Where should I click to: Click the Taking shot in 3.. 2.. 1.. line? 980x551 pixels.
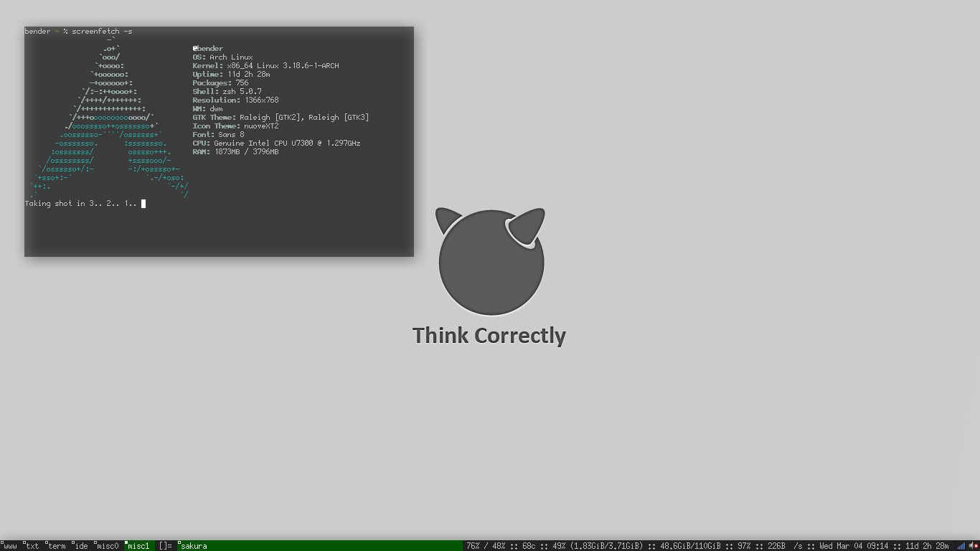(x=80, y=204)
